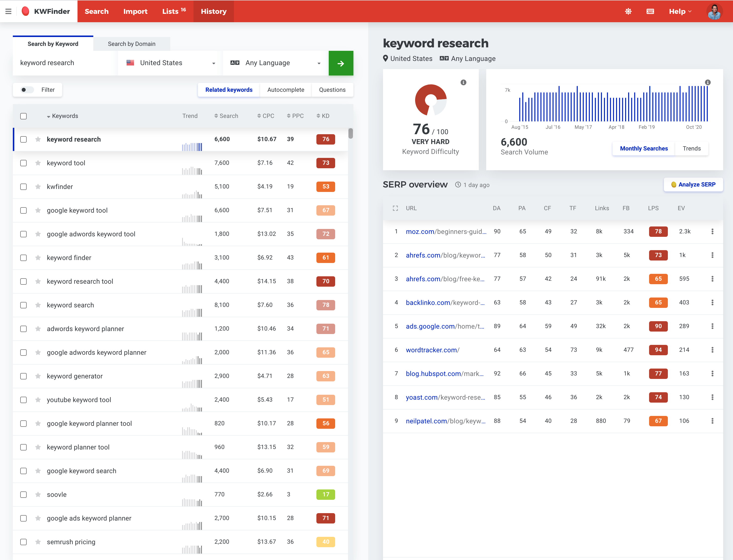The image size is (733, 560).
Task: Sort by the KD column
Action: tap(323, 116)
